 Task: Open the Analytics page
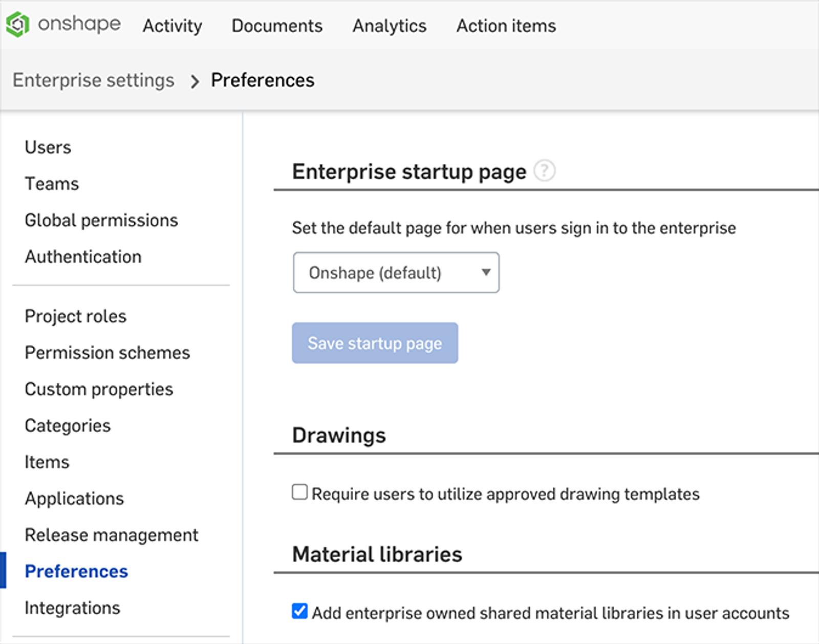(389, 26)
